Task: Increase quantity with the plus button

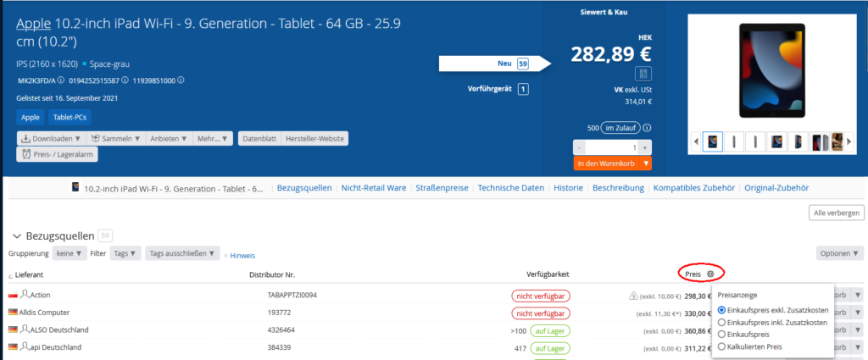Action: coord(645,148)
